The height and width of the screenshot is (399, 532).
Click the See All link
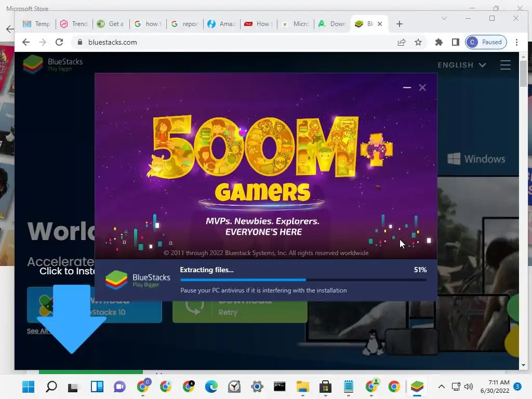tap(37, 331)
